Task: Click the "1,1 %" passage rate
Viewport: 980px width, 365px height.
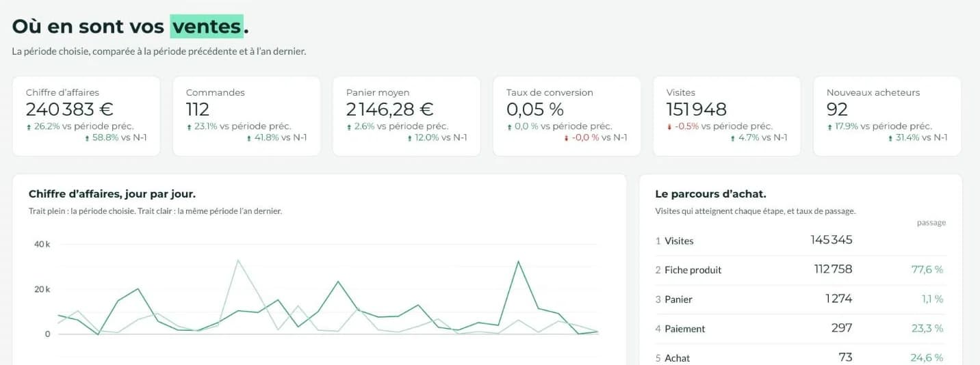Action: pyautogui.click(x=933, y=299)
